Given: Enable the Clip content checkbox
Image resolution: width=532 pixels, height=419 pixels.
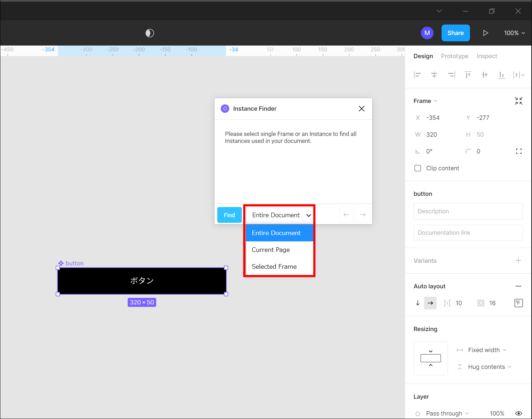Looking at the screenshot, I should pos(418,168).
